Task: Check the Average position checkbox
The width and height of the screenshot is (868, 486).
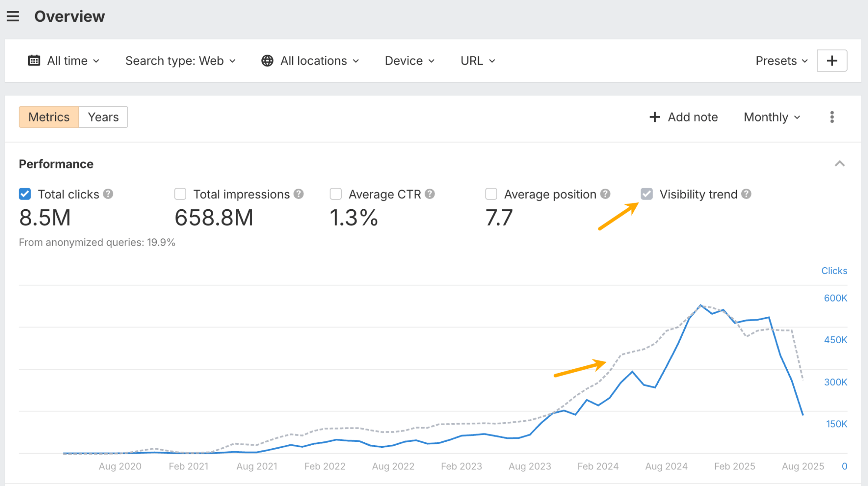Action: [491, 194]
